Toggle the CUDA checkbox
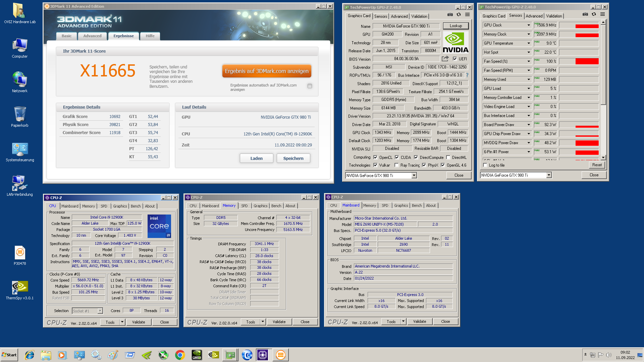This screenshot has height=362, width=644. click(x=397, y=157)
